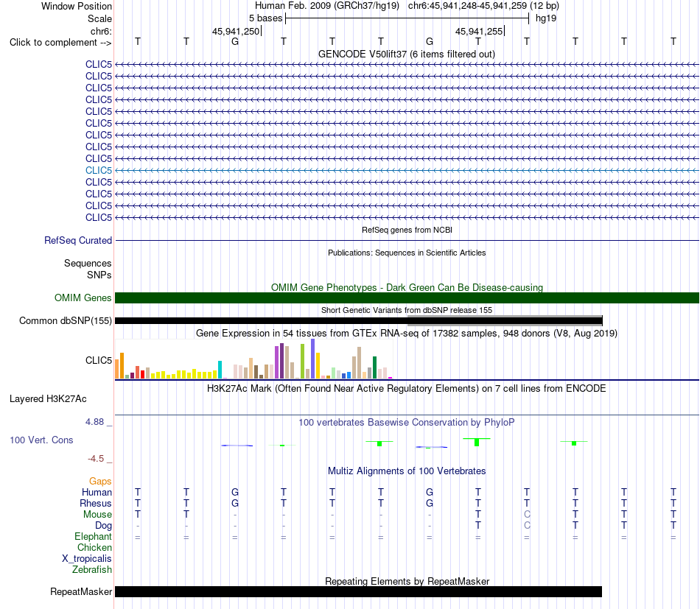
Task: Select the light-blue highlighted CLIC5 transcript label
Action: [x=99, y=170]
